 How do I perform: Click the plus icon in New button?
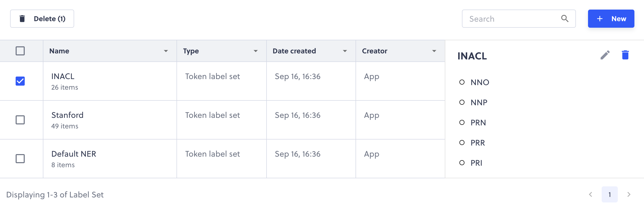[x=600, y=19]
